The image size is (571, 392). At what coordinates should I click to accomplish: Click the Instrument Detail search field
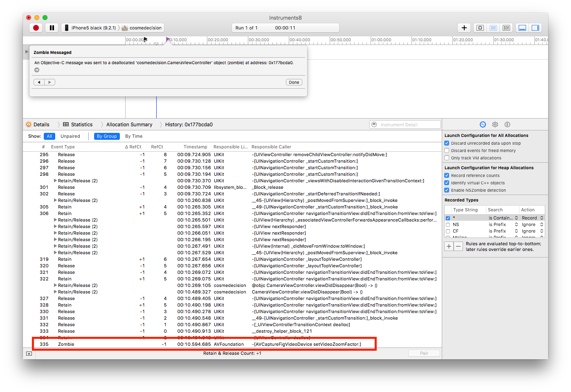[x=405, y=125]
